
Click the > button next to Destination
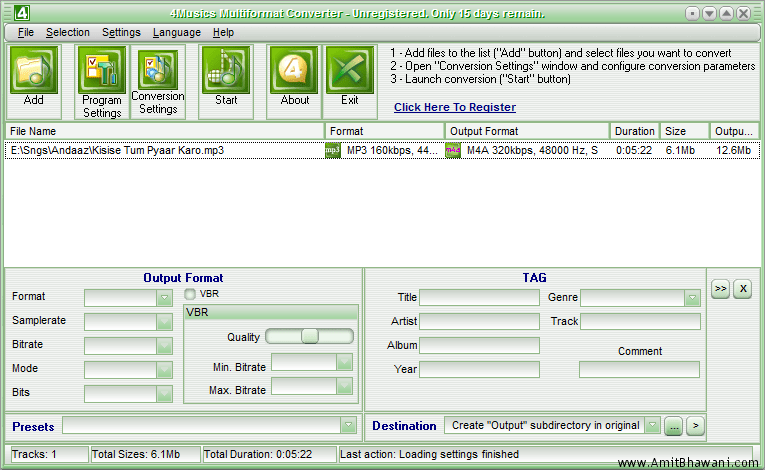click(x=696, y=426)
